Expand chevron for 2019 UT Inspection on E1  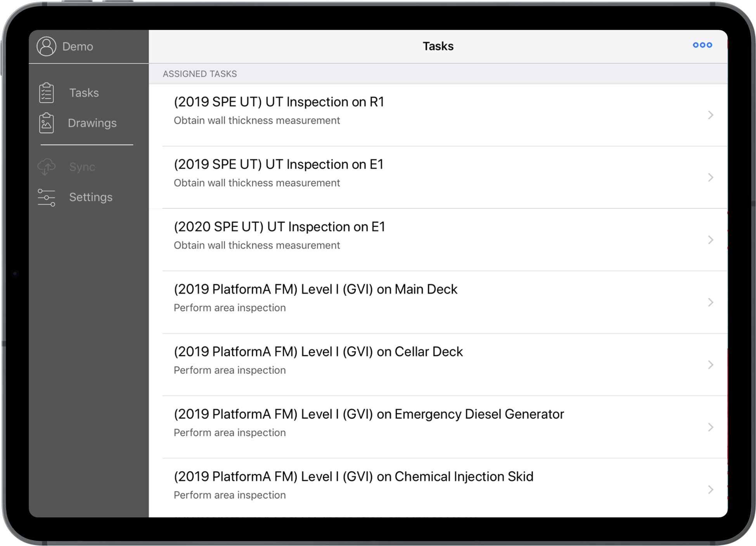click(710, 178)
